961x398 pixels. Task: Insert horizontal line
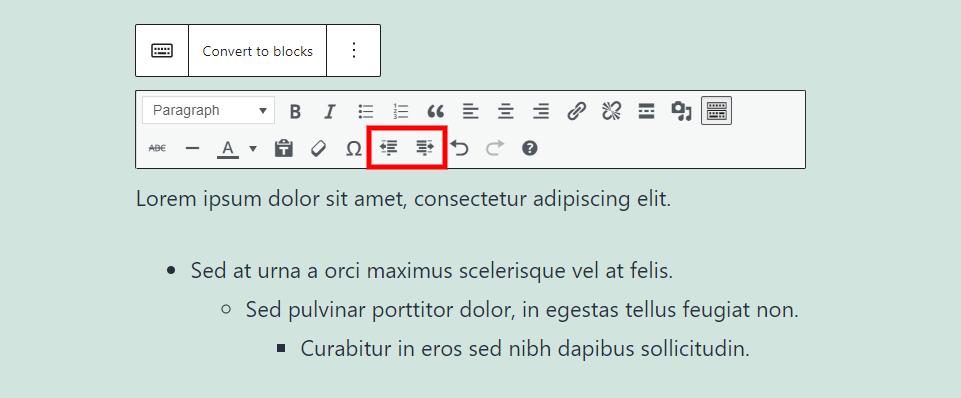(x=192, y=148)
